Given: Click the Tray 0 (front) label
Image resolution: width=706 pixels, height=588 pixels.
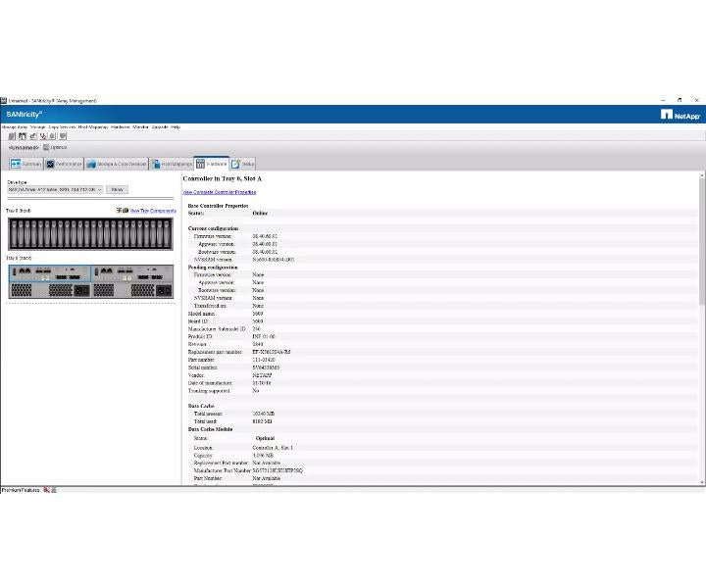Looking at the screenshot, I should (x=19, y=211).
